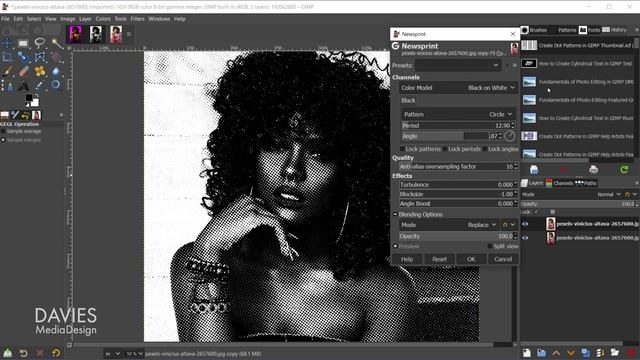Click the foreground black color swatch
This screenshot has width=640, height=360.
(29, 98)
